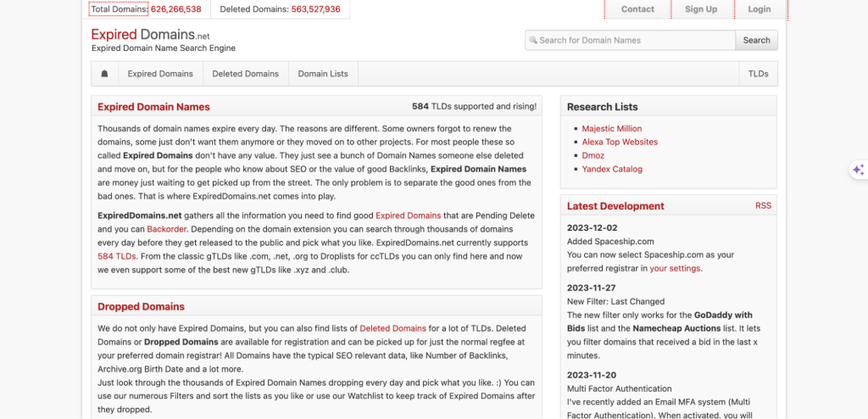Follow the 'your settings' link
This screenshot has height=419, width=868.
(x=676, y=268)
